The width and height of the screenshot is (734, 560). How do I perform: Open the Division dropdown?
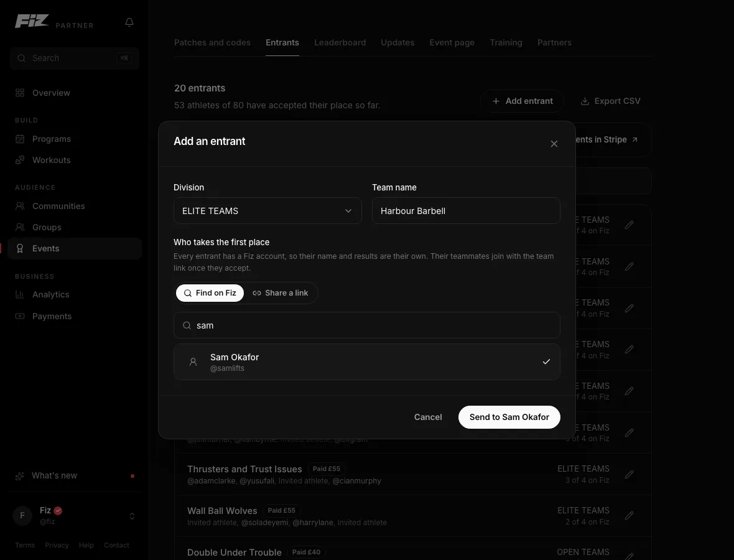(x=267, y=211)
